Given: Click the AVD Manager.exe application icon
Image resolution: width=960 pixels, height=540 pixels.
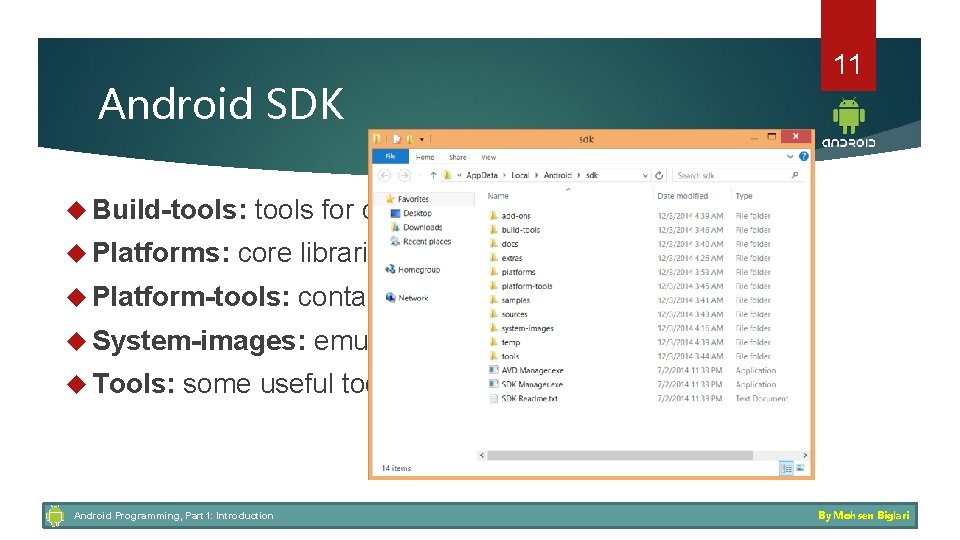Looking at the screenshot, I should [x=493, y=370].
